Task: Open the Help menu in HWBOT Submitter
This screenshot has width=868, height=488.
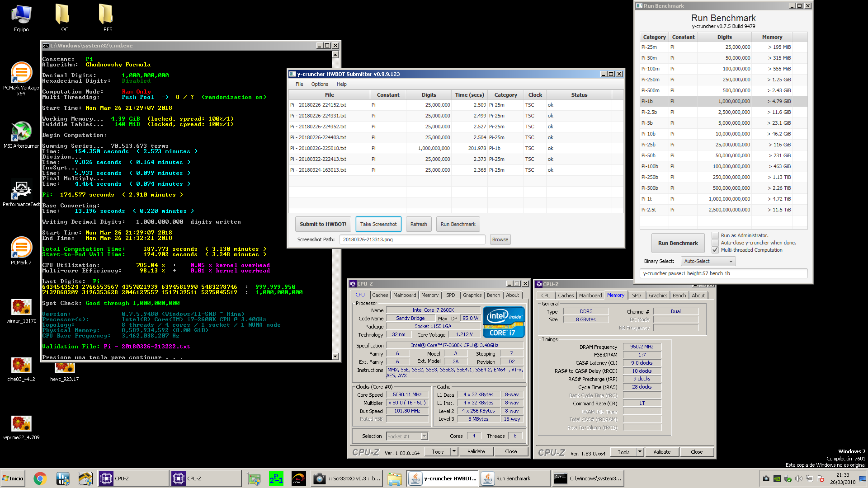Action: (341, 84)
